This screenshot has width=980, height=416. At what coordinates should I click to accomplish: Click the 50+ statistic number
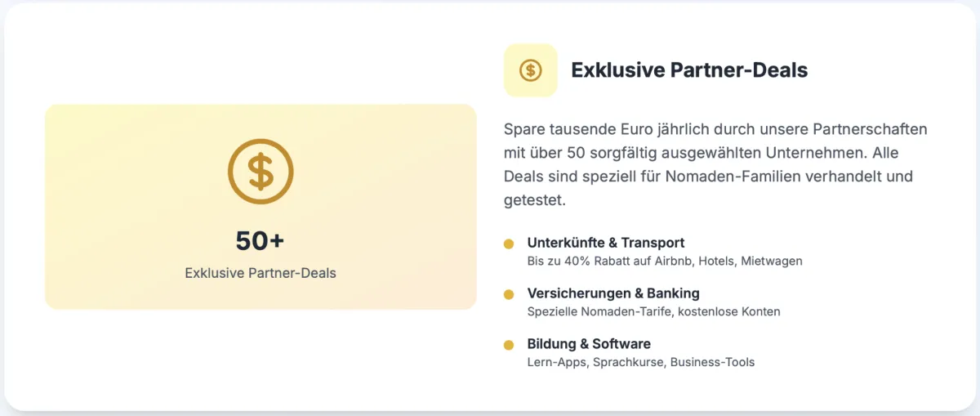point(260,241)
